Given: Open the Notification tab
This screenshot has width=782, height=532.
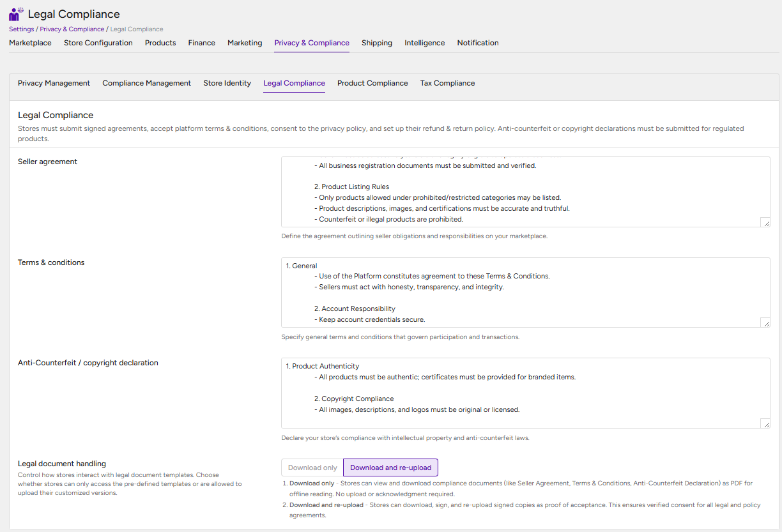Looking at the screenshot, I should (478, 43).
